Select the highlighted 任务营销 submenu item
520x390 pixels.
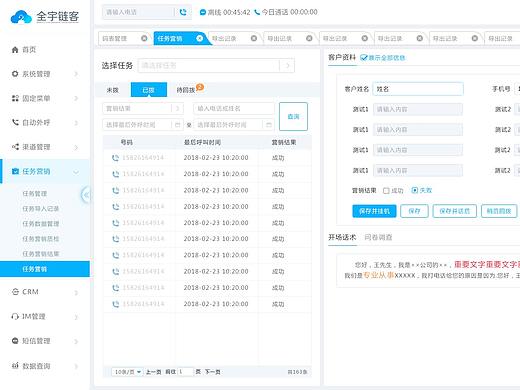coord(45,269)
